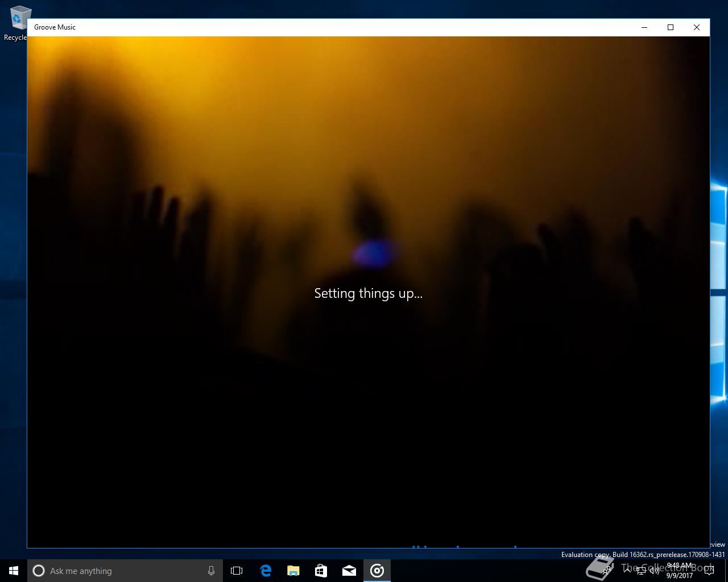Maximize the Groove Music window
Screen dimensions: 728x582
pos(671,27)
